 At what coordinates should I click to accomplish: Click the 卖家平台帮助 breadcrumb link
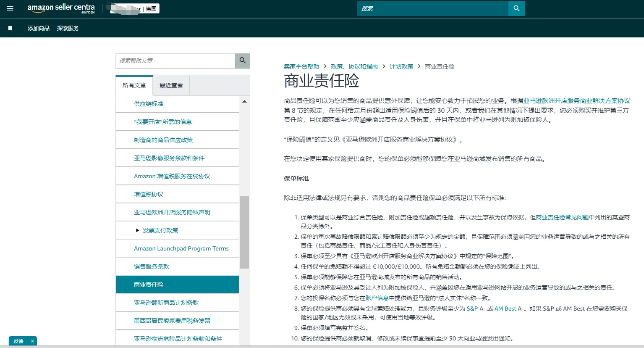[301, 66]
